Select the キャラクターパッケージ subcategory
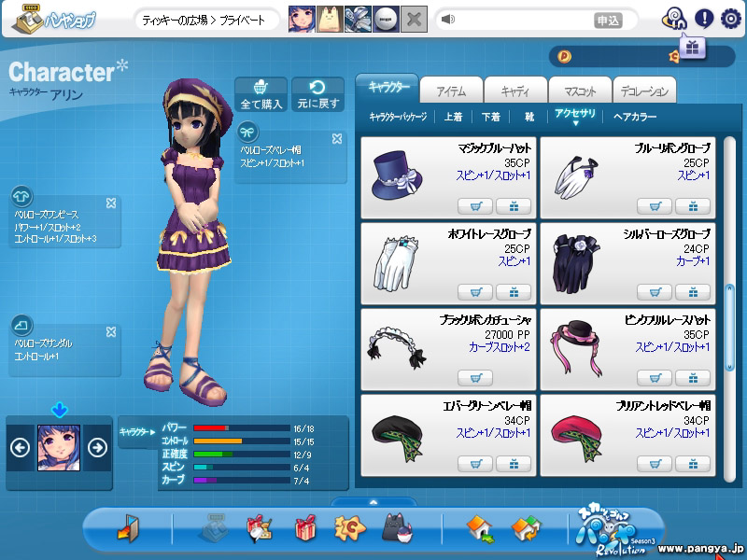The image size is (747, 560). 398,117
